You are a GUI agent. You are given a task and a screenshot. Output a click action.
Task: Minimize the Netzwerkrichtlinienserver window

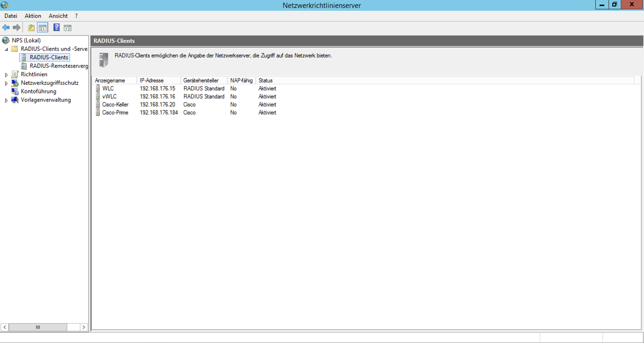coord(602,4)
